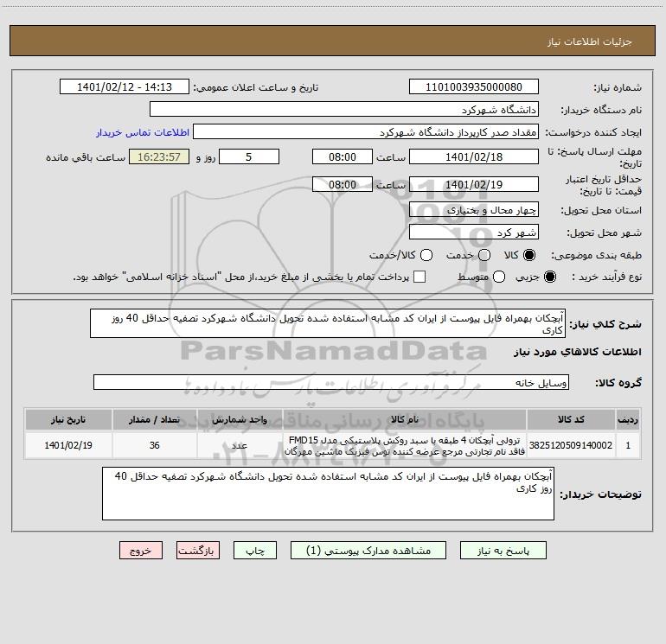This screenshot has width=666, height=644.
Task: Click the ایجاد کننده درخواست field
Action: pos(366,131)
